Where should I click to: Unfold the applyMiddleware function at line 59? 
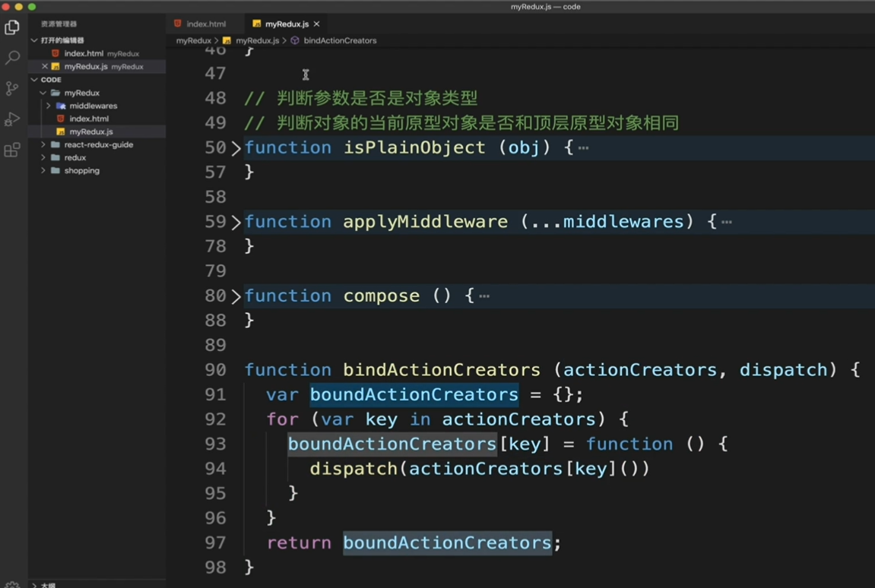click(236, 222)
